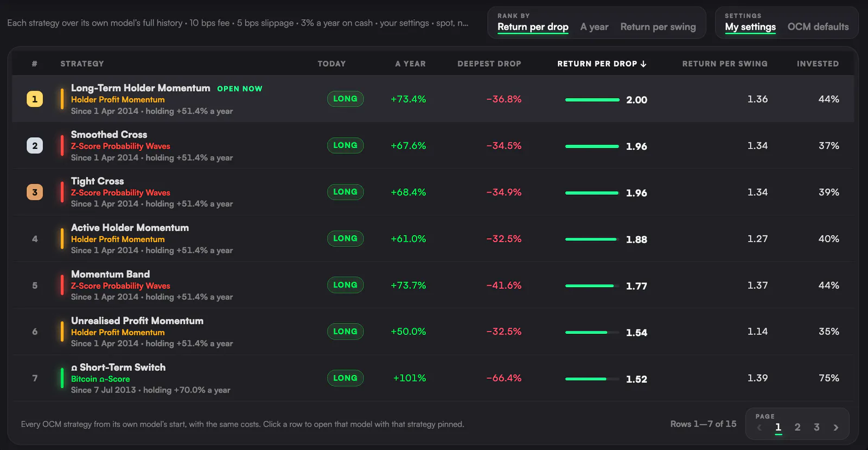
Task: Click the LONG badge for Smoothed Cross
Action: (x=345, y=145)
